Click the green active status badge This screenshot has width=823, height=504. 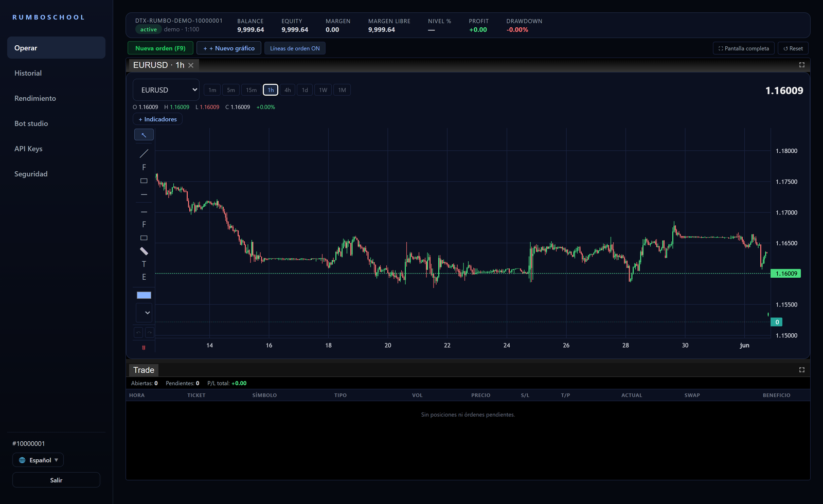pyautogui.click(x=148, y=30)
